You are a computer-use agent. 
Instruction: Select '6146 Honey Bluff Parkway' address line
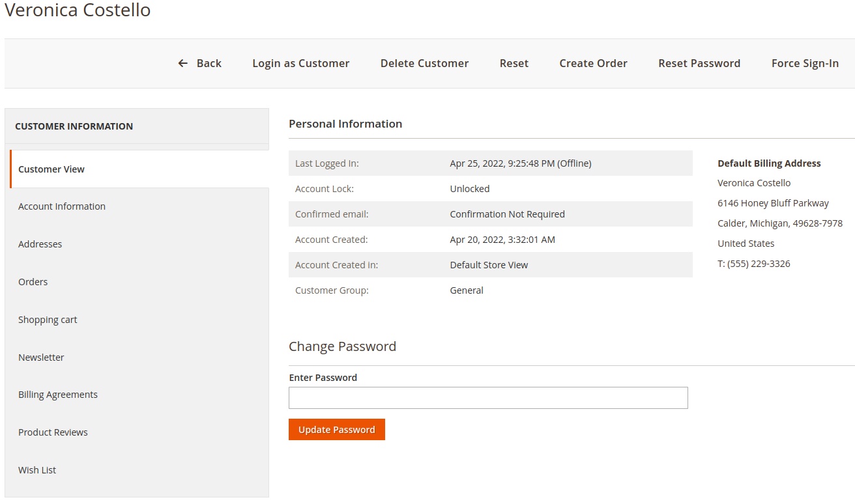click(x=773, y=203)
